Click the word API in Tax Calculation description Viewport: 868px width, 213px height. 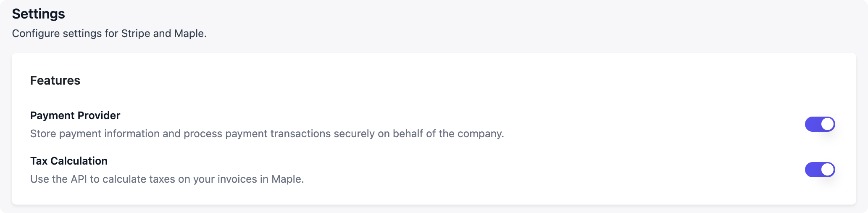(x=79, y=179)
